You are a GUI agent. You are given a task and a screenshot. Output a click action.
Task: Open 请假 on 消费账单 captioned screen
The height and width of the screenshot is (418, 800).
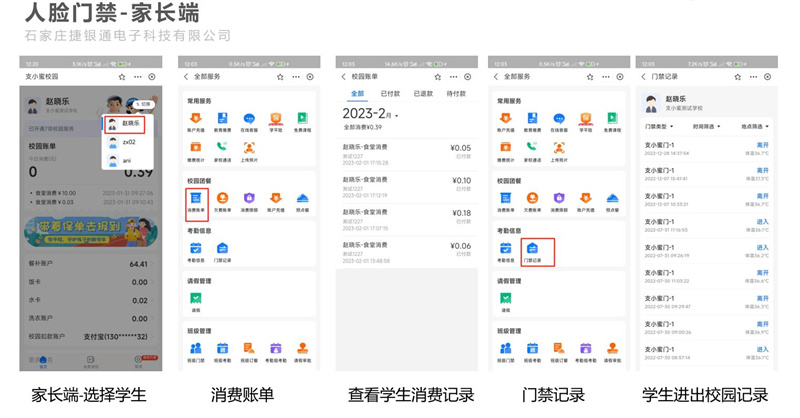(x=196, y=302)
